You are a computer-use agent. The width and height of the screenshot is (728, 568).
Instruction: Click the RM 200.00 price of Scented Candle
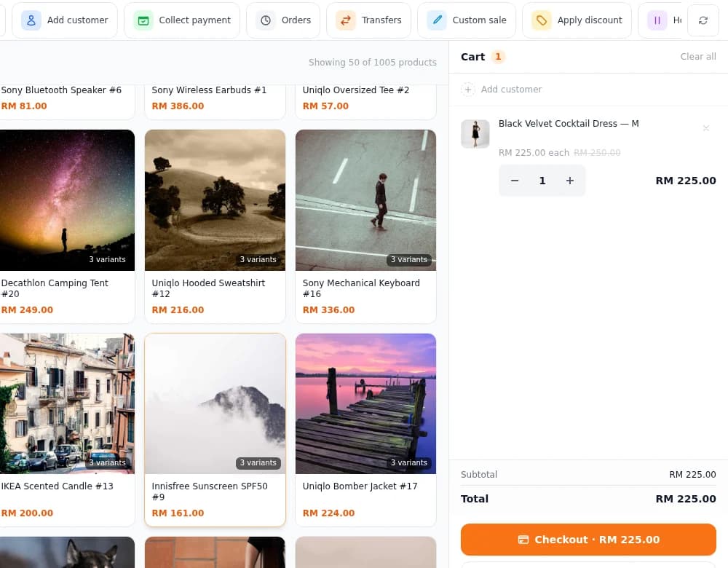coord(27,513)
